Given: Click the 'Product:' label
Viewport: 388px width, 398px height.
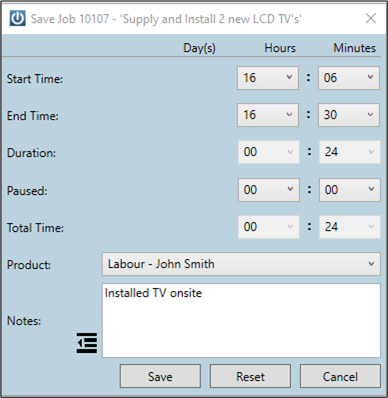Looking at the screenshot, I should click(x=29, y=265).
